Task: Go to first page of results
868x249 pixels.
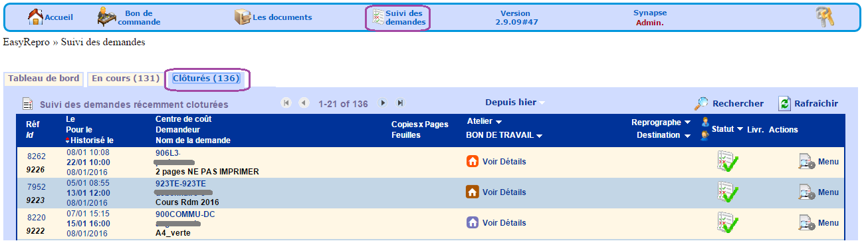Action: [286, 103]
